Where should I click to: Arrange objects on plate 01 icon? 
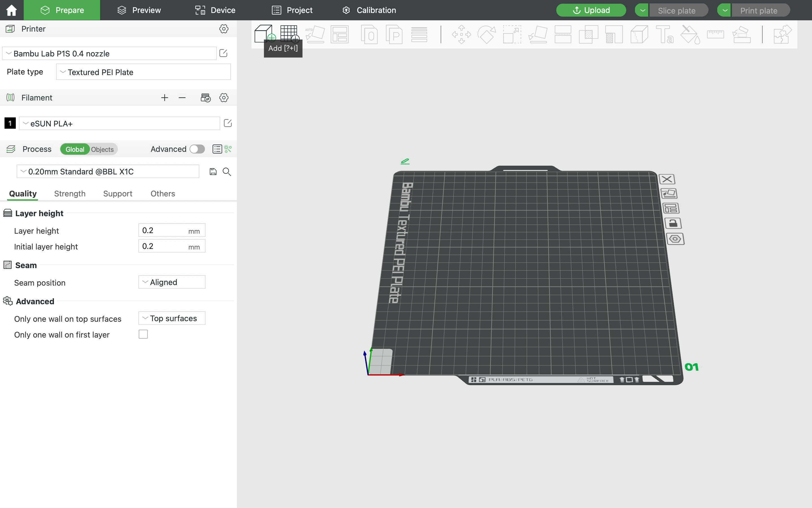click(671, 208)
